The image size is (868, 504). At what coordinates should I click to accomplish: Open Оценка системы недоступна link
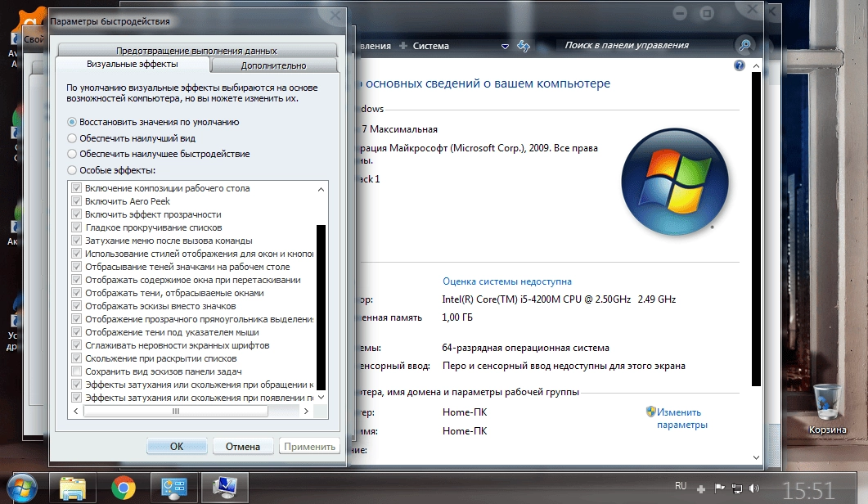pos(507,281)
